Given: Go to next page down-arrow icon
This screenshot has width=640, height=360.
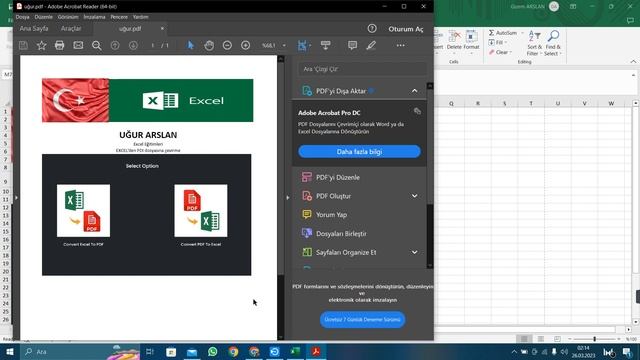Looking at the screenshot, I should pyautogui.click(x=133, y=45).
